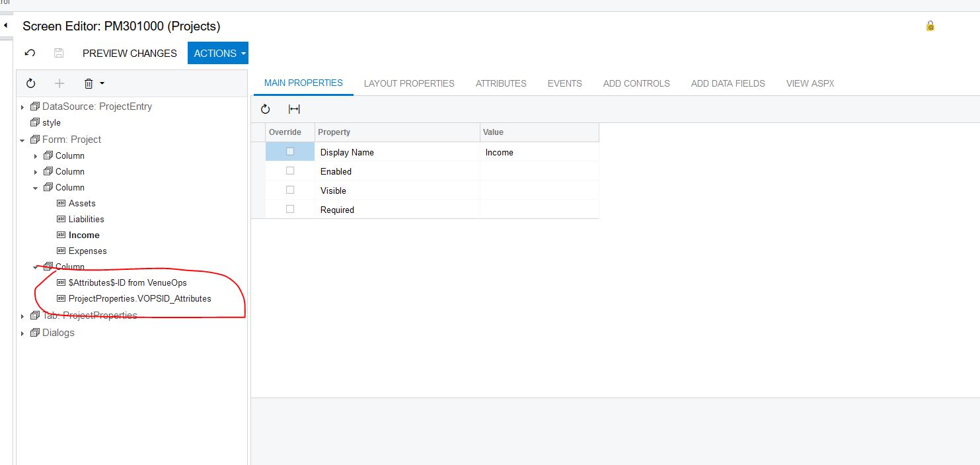Screen dimensions: 980x465
Task: Switch to the Layout Properties tab
Action: click(x=409, y=83)
